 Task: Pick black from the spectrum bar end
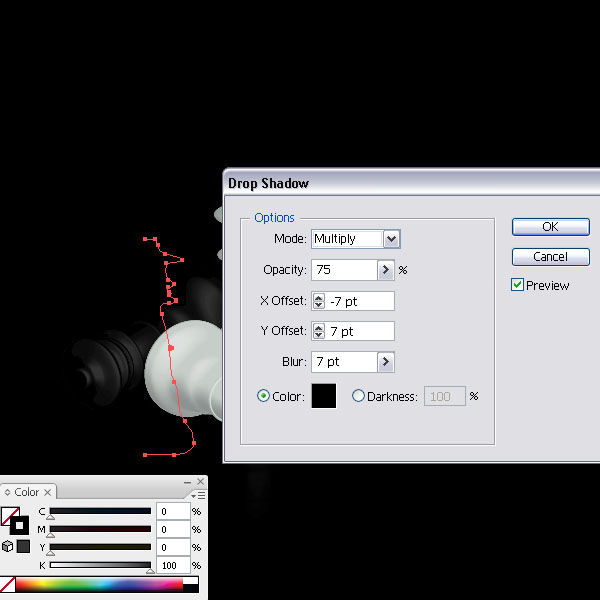click(x=191, y=588)
